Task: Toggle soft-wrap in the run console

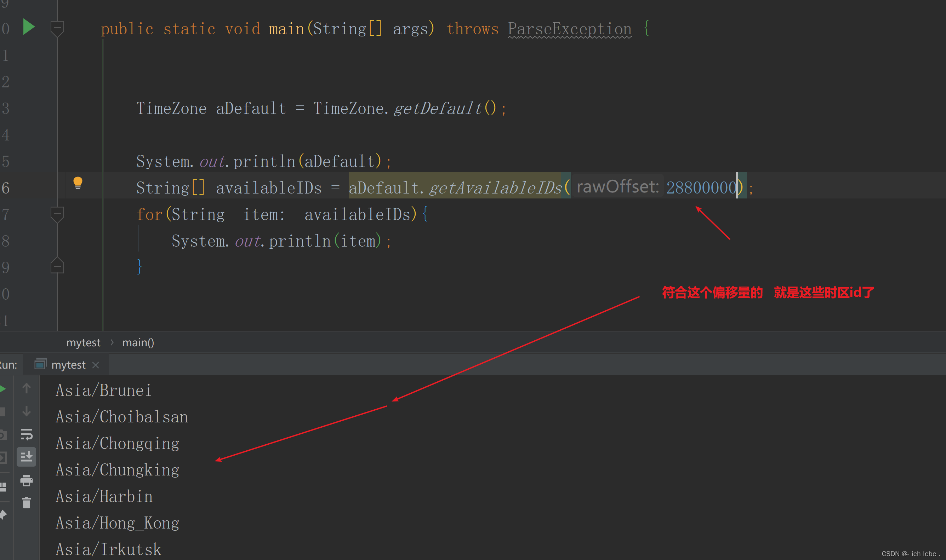Action: pyautogui.click(x=27, y=434)
